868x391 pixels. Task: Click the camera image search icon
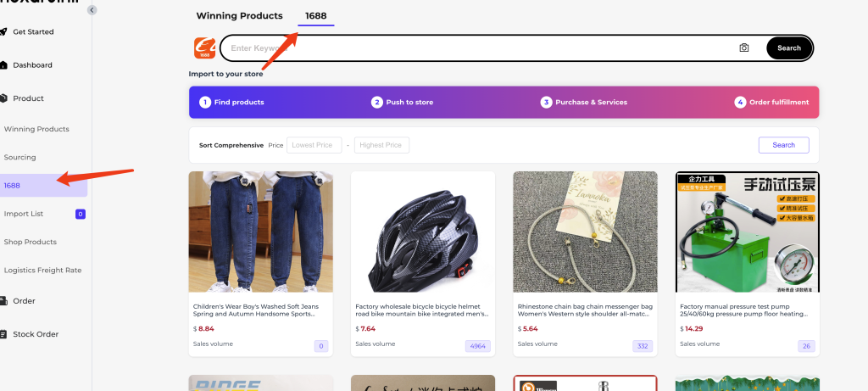(744, 48)
